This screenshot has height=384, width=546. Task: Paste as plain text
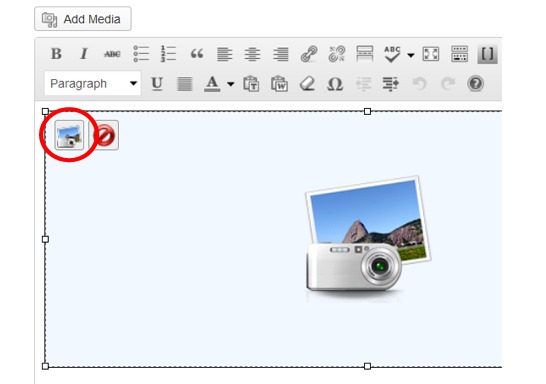251,84
